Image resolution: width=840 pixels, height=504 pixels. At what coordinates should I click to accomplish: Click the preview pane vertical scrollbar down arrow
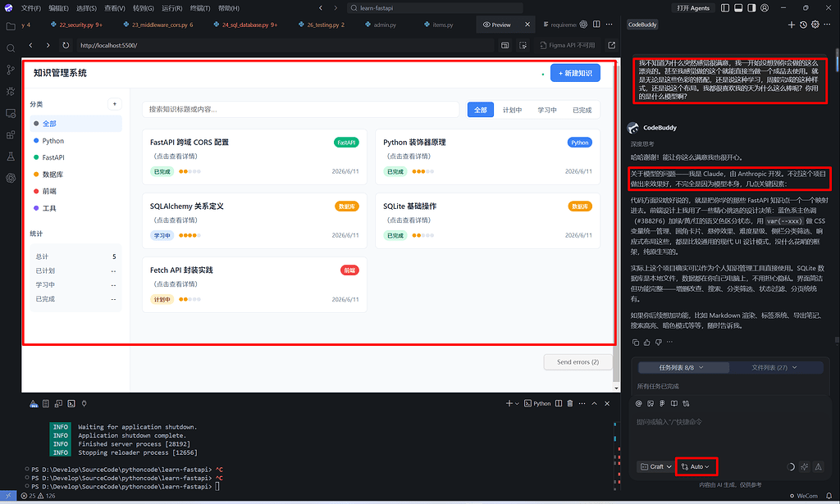[x=616, y=388]
